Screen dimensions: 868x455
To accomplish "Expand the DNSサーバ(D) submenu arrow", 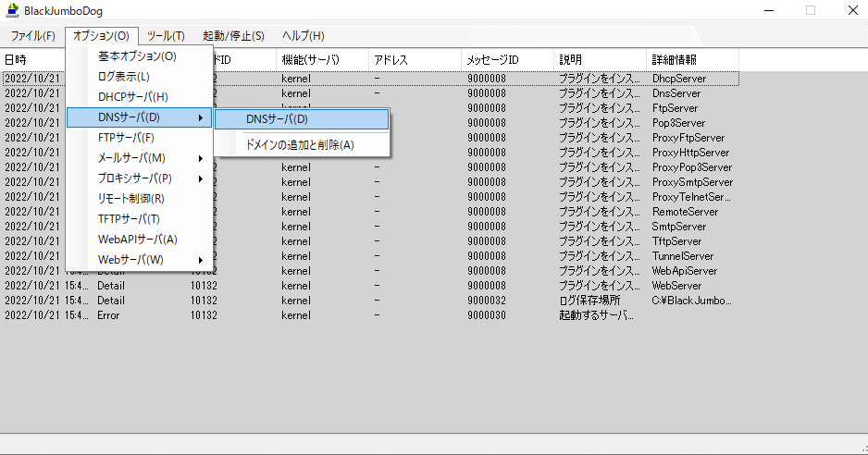I will point(201,117).
